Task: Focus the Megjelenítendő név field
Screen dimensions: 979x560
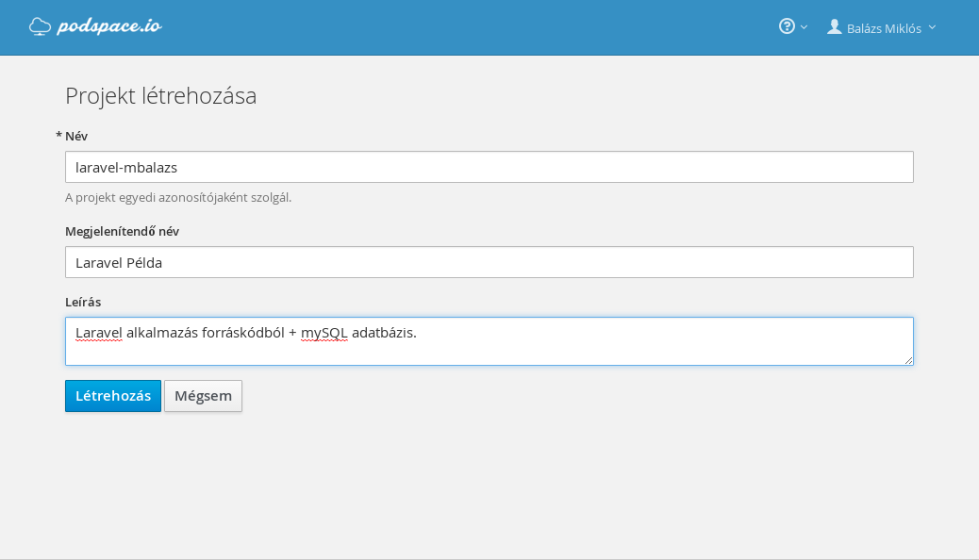Action: (489, 262)
